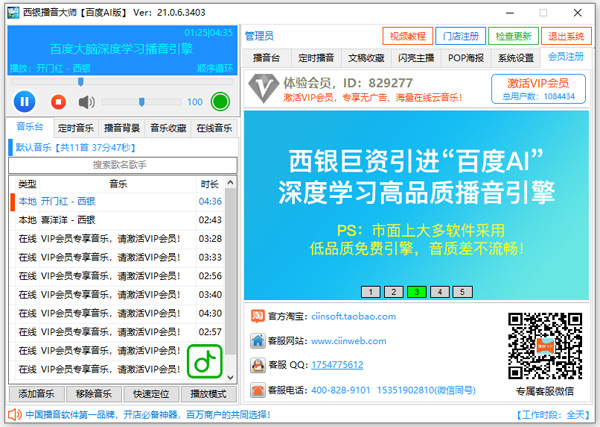Click the red telephone icon
This screenshot has height=427, width=600.
(x=258, y=390)
